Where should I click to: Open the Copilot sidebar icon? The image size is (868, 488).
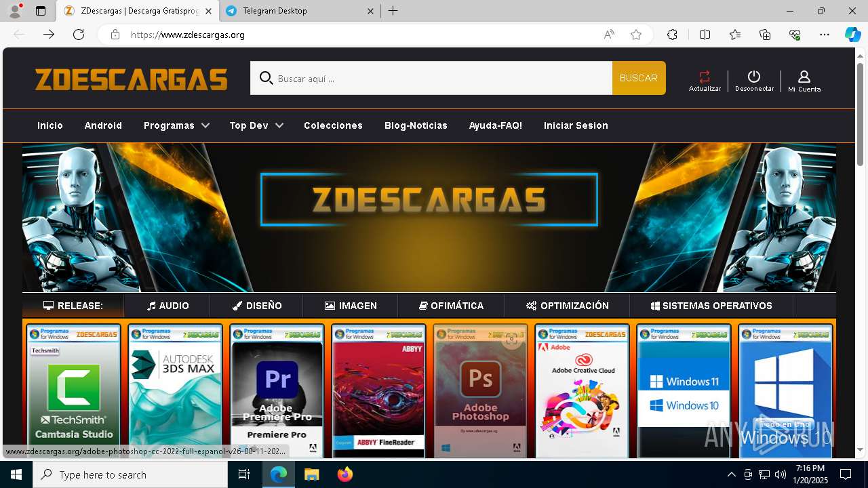(x=852, y=35)
